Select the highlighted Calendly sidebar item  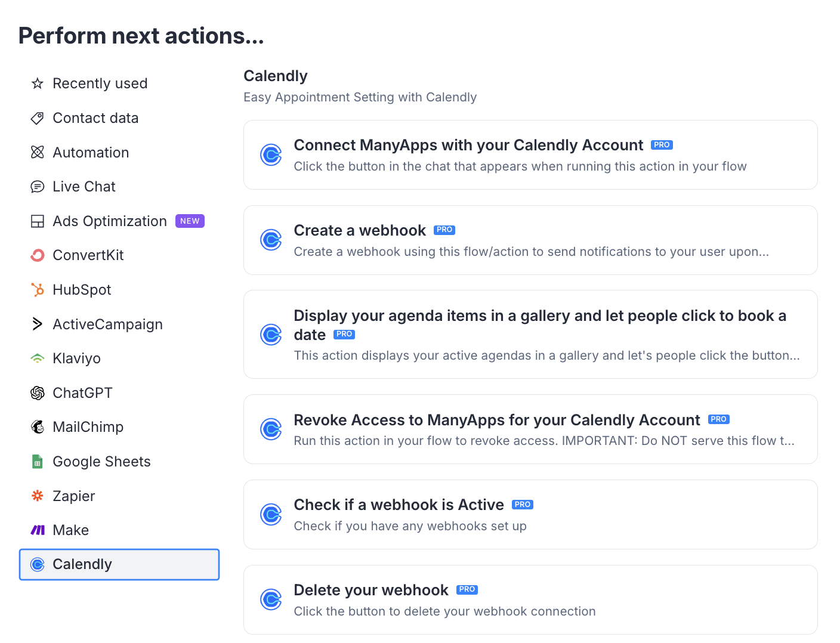119,564
